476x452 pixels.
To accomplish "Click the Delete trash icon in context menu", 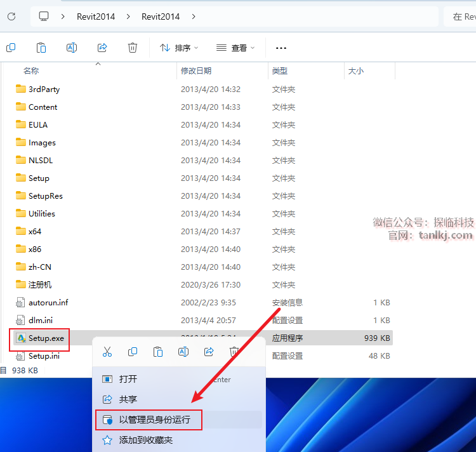I will 234,352.
